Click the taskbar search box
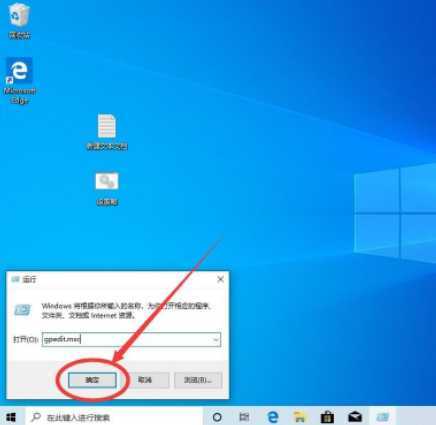Viewport: 436px width, 425px height. pyautogui.click(x=114, y=417)
